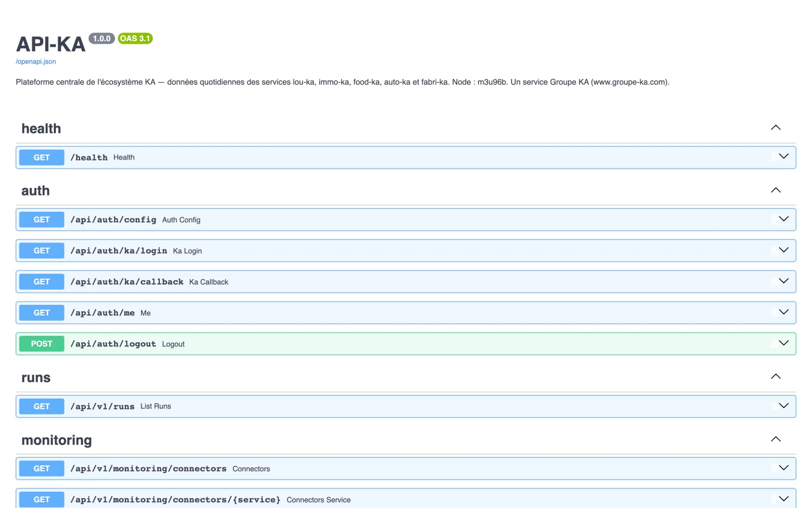Expand the /api/auth/ka/login endpoint arrow
Viewport: 812px width, 508px height.
click(x=784, y=250)
